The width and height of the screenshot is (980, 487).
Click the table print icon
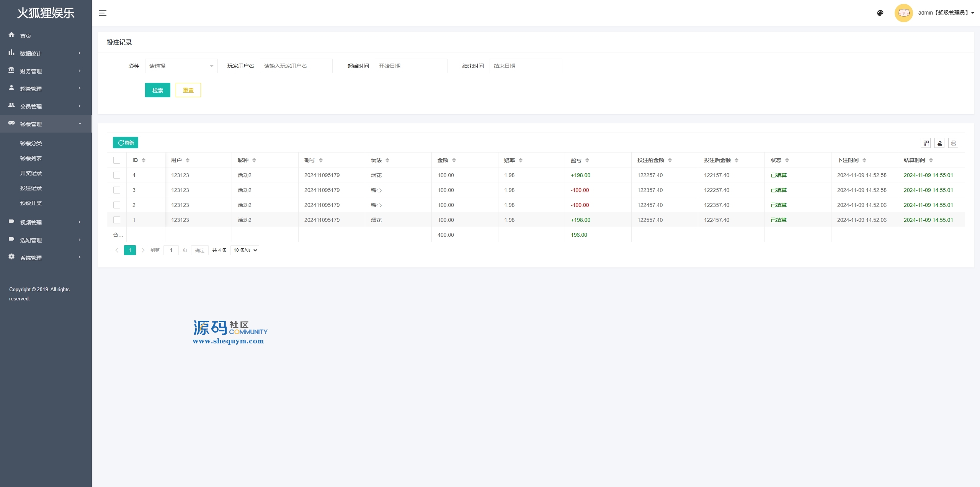point(953,143)
